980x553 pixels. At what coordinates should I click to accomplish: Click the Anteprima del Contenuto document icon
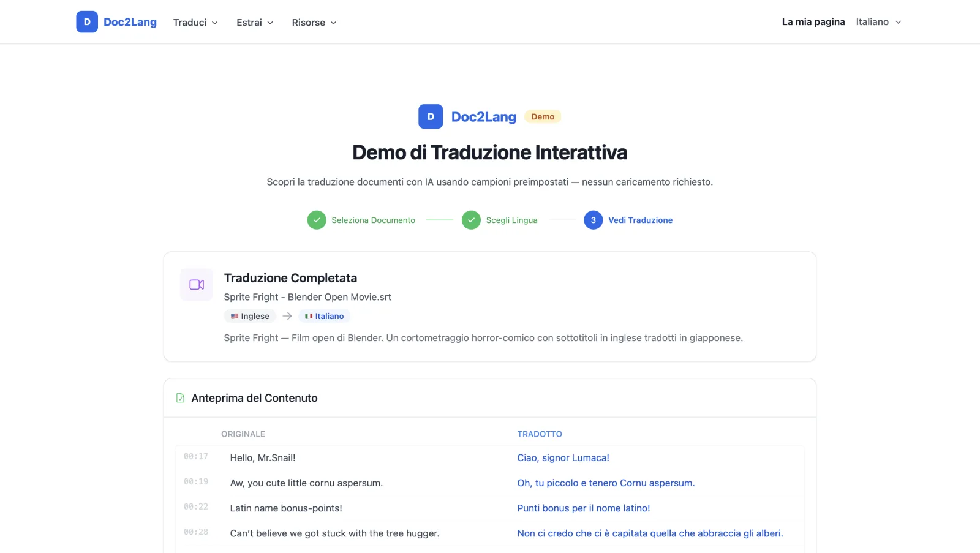pyautogui.click(x=180, y=398)
